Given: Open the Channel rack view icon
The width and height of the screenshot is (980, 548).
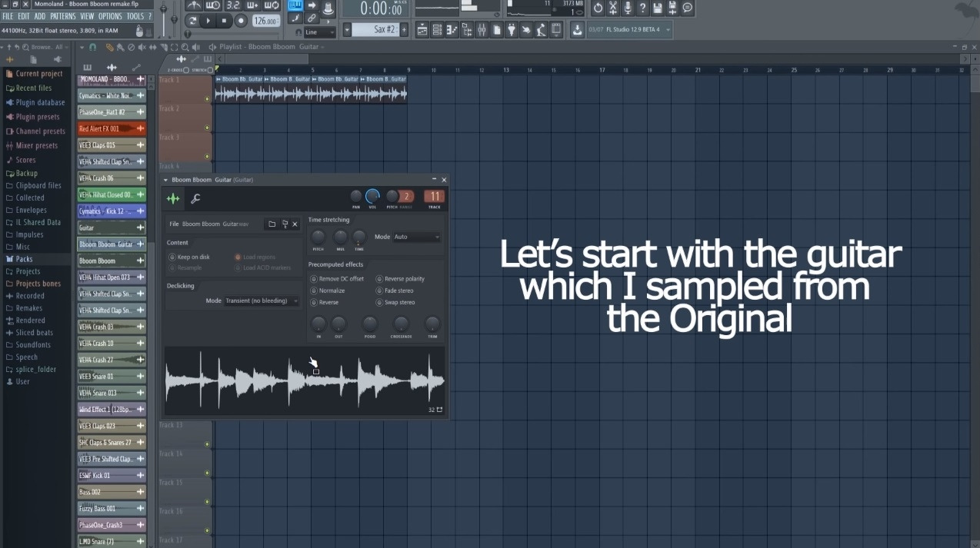Looking at the screenshot, I should coord(437,30).
